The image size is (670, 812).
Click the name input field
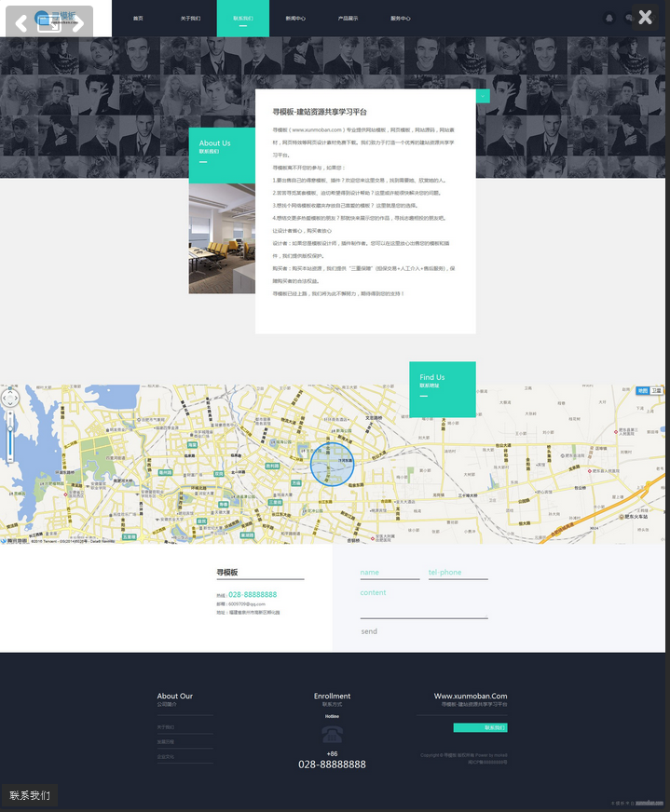390,573
